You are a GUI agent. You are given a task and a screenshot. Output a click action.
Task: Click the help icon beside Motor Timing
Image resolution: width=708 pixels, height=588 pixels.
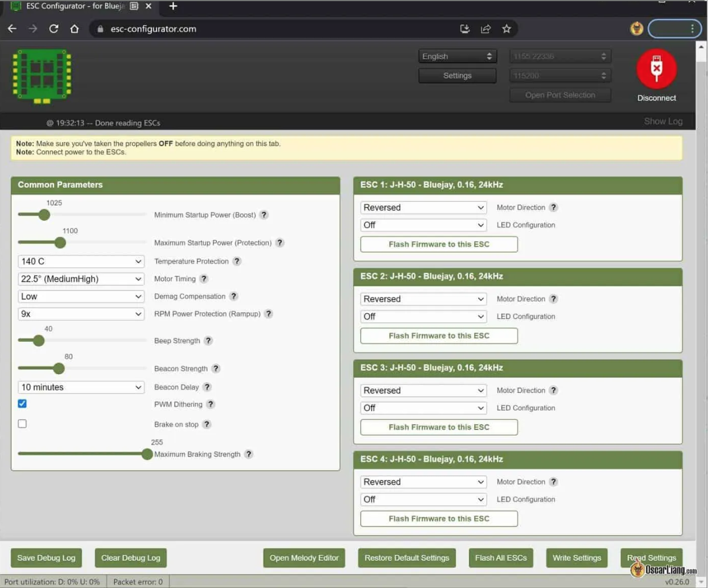204,279
